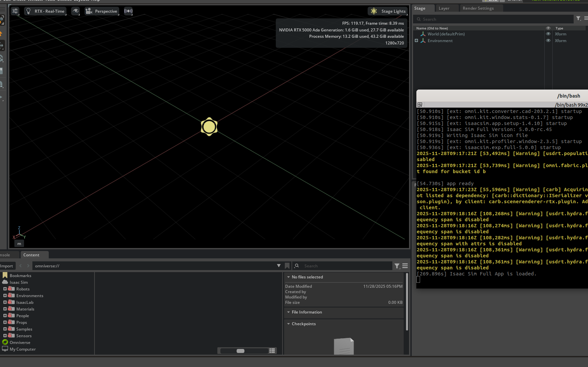This screenshot has width=588, height=367.
Task: Collapse the File Information section
Action: point(288,312)
